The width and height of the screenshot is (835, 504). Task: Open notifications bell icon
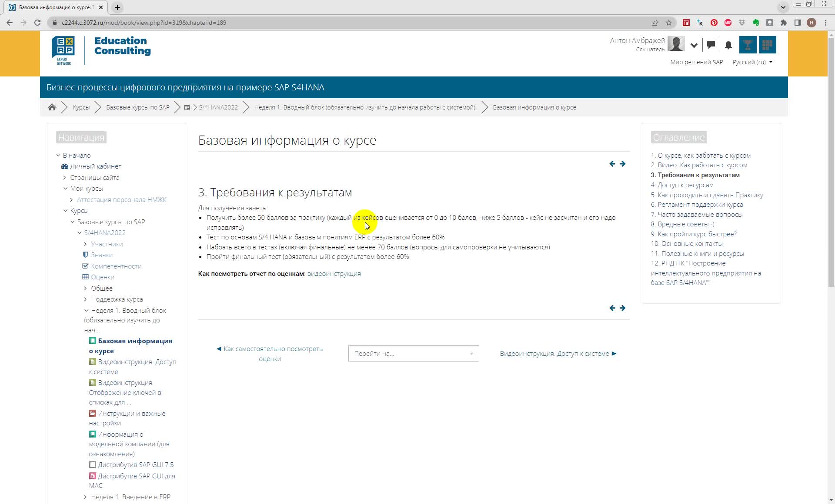(728, 45)
